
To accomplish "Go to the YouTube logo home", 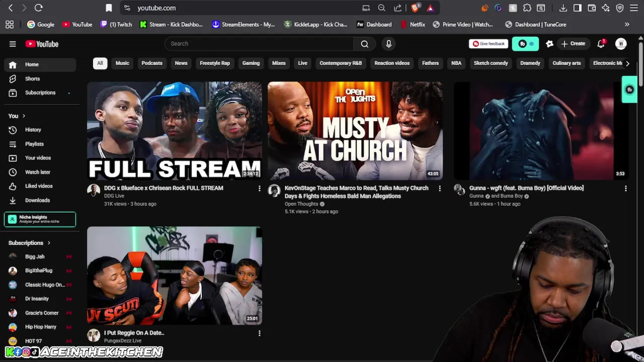I will 42,44.
